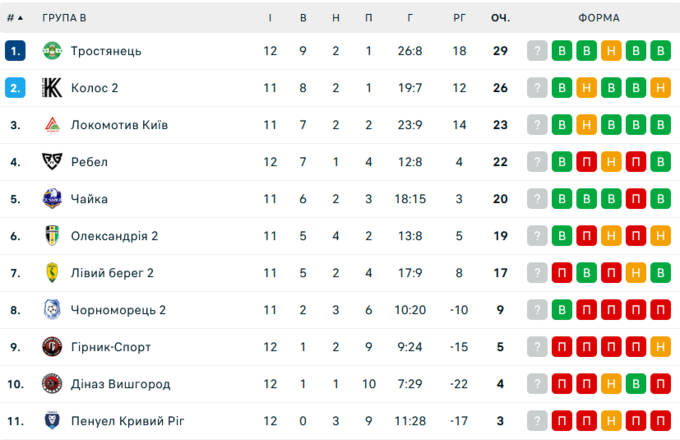Click the Колос 2 club crest
The height and width of the screenshot is (440, 680).
click(52, 88)
